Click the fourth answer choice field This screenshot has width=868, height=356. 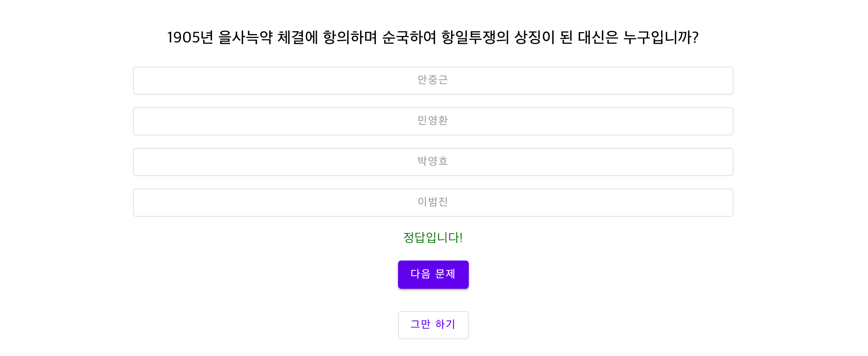pos(433,202)
